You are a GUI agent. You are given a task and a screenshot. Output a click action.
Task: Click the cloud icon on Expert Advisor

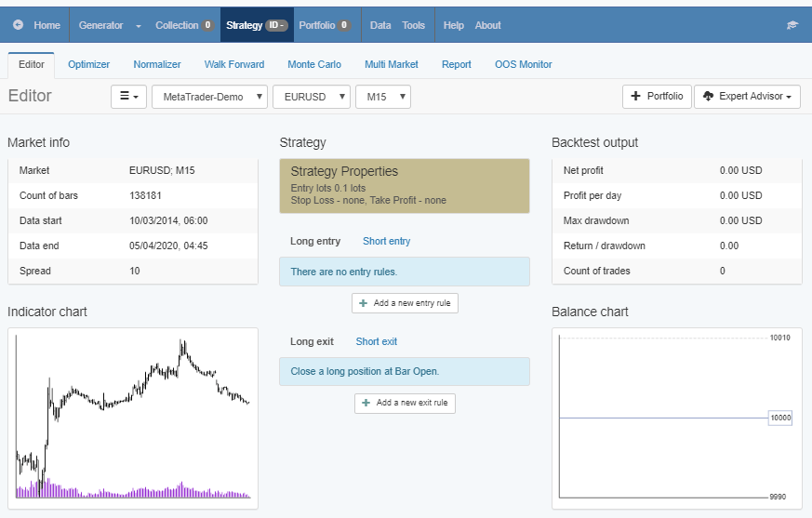pos(709,97)
